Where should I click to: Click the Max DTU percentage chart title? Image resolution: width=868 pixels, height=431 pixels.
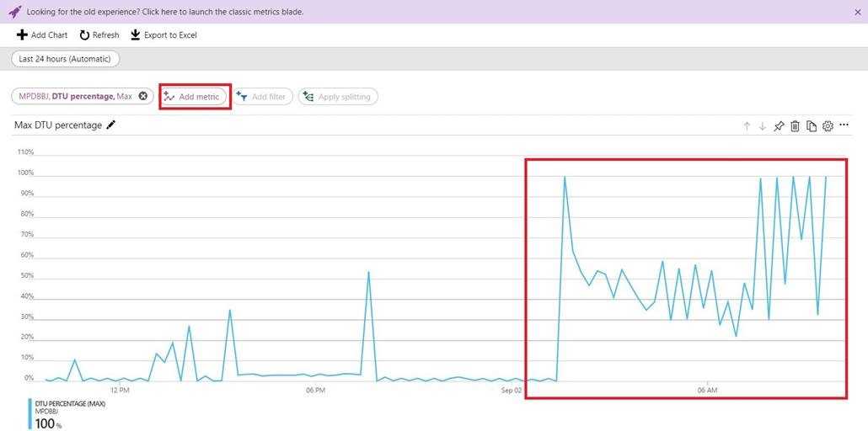pyautogui.click(x=58, y=125)
